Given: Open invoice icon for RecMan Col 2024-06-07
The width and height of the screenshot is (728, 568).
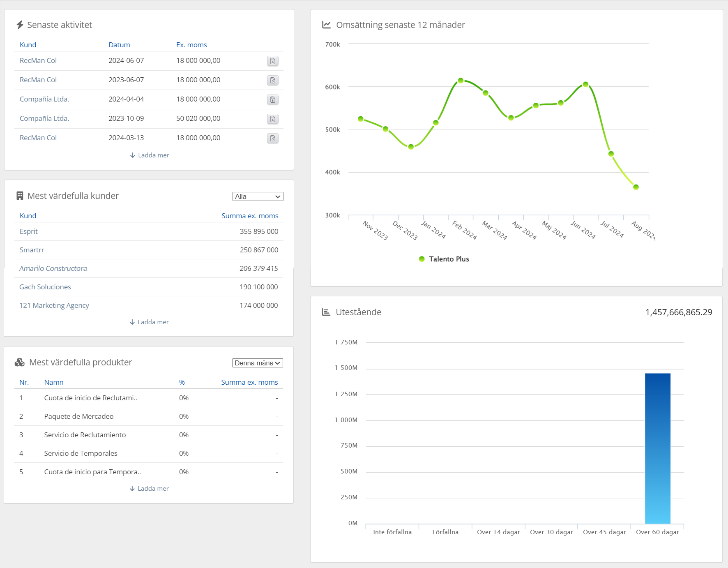Looking at the screenshot, I should [x=272, y=61].
